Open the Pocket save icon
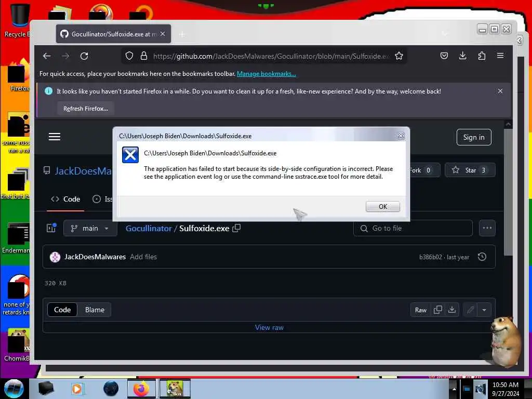Screen dimensions: 532x399 (x=444, y=56)
